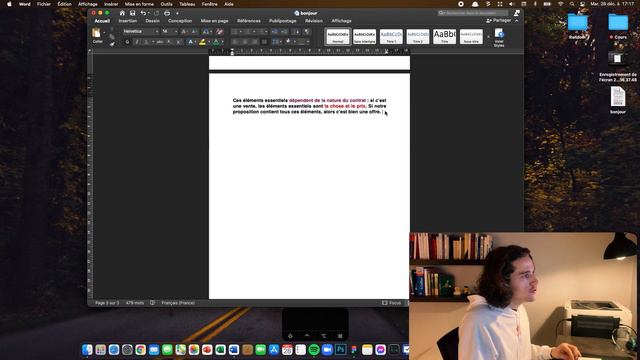
Task: Select the Sous-titre style
Action: (471, 36)
